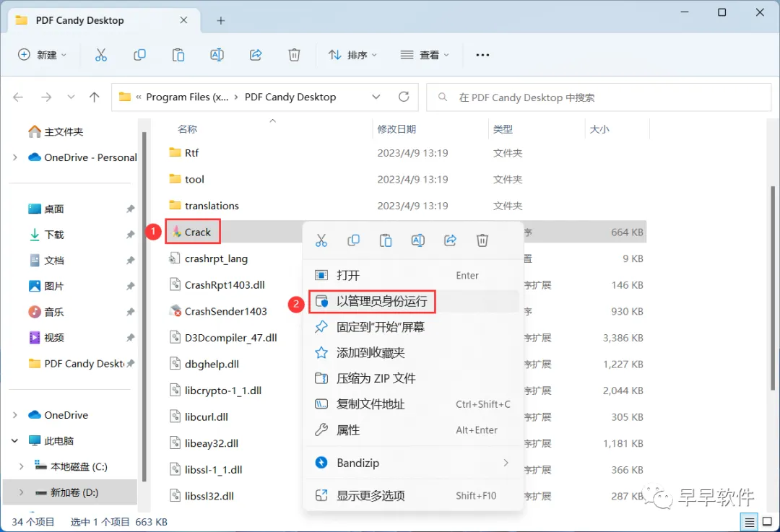
Task: Click the Delete icon in the context menu
Action: (482, 240)
